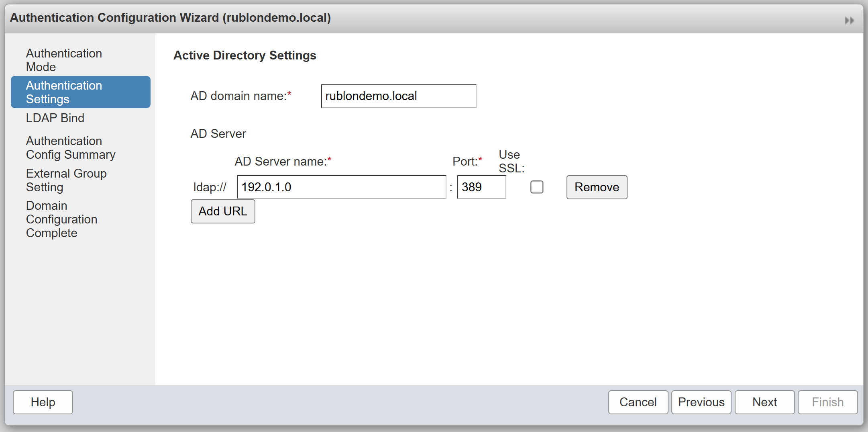Screen dimensions: 868x432
Task: Open Authentication Config Summary step
Action: 71,148
